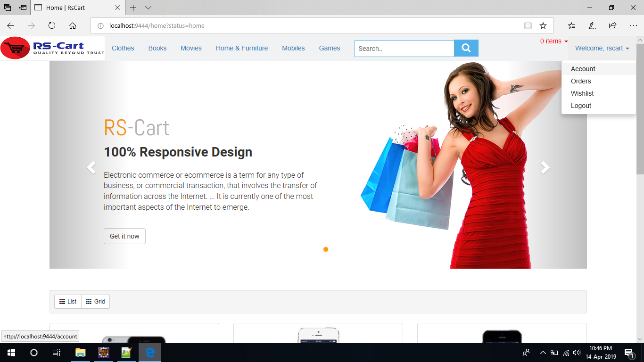
Task: Go to next carousel slide arrow
Action: point(545,167)
